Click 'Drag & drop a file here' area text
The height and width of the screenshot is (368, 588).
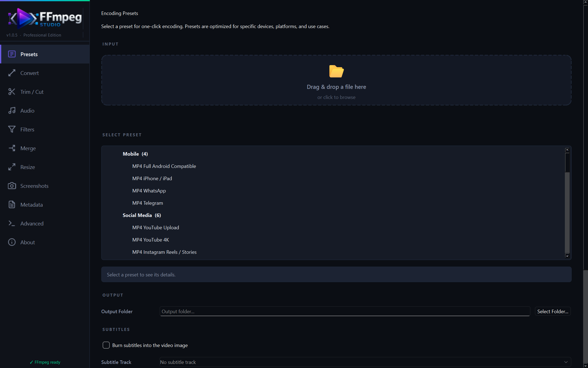[336, 87]
